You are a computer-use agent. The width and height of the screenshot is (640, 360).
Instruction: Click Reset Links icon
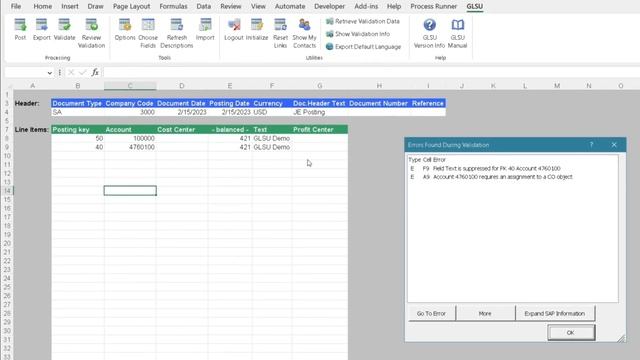tap(280, 33)
